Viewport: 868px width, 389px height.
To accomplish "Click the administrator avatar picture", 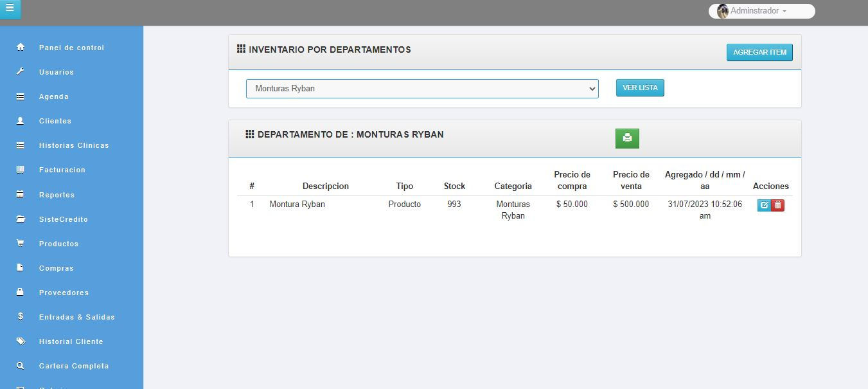I will point(723,11).
